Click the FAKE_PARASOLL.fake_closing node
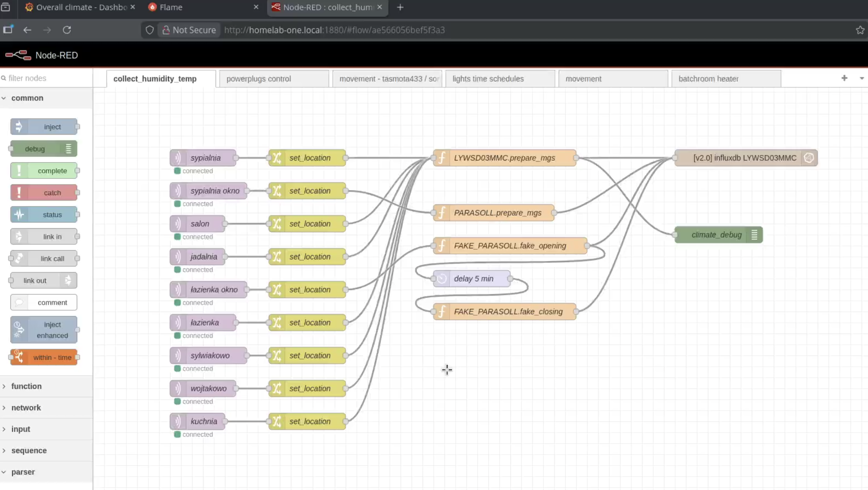The height and width of the screenshot is (490, 868). pyautogui.click(x=508, y=312)
